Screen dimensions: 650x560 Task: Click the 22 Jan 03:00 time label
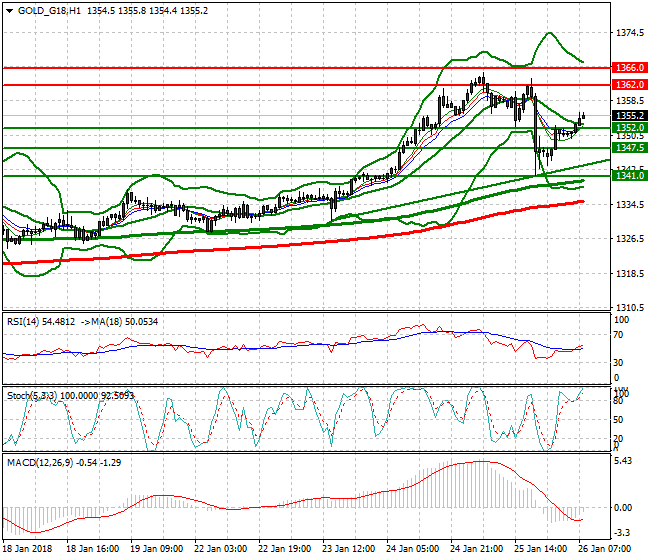(x=221, y=549)
